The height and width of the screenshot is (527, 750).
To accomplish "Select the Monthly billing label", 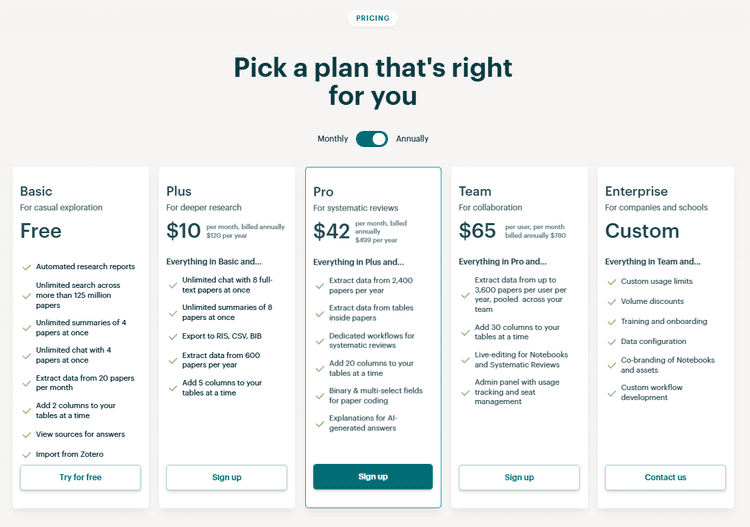I will point(333,139).
